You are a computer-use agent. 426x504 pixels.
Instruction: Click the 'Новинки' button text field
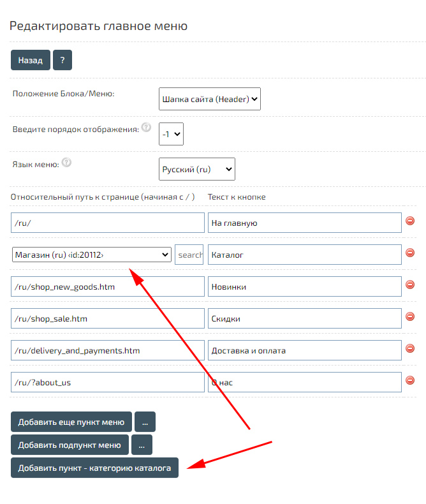point(304,286)
